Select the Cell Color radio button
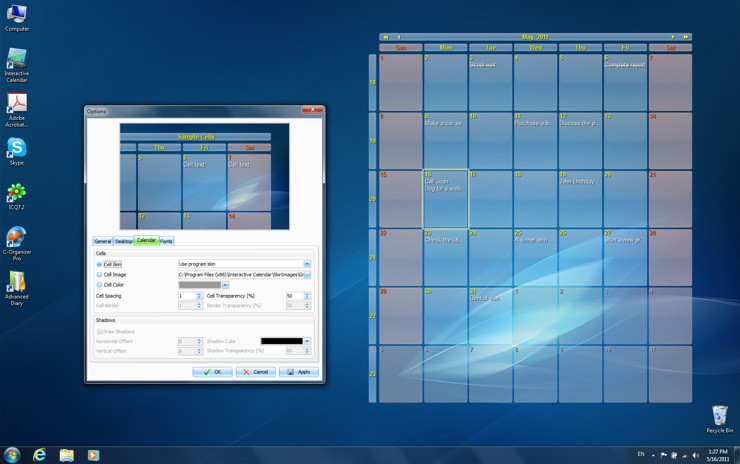Viewport: 740px width, 464px height. pos(99,285)
